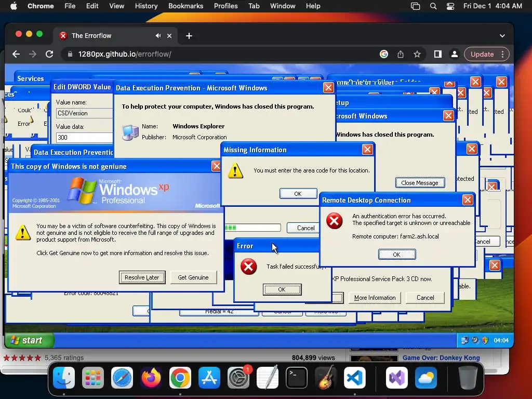This screenshot has width=532, height=399.
Task: Click OK in Task failed Error dialog
Action: point(282,289)
